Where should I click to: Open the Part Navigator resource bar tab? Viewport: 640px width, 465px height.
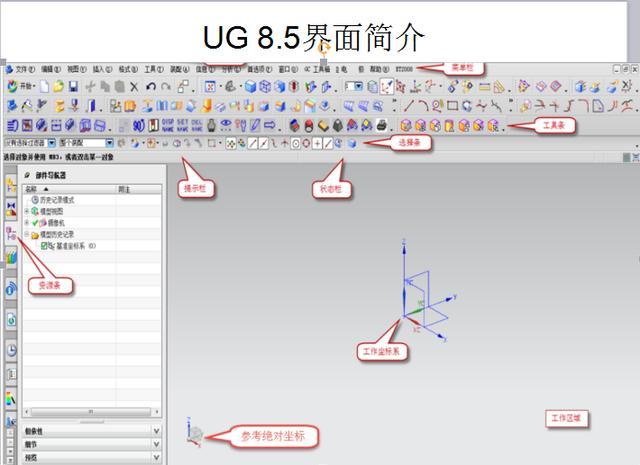[11, 234]
